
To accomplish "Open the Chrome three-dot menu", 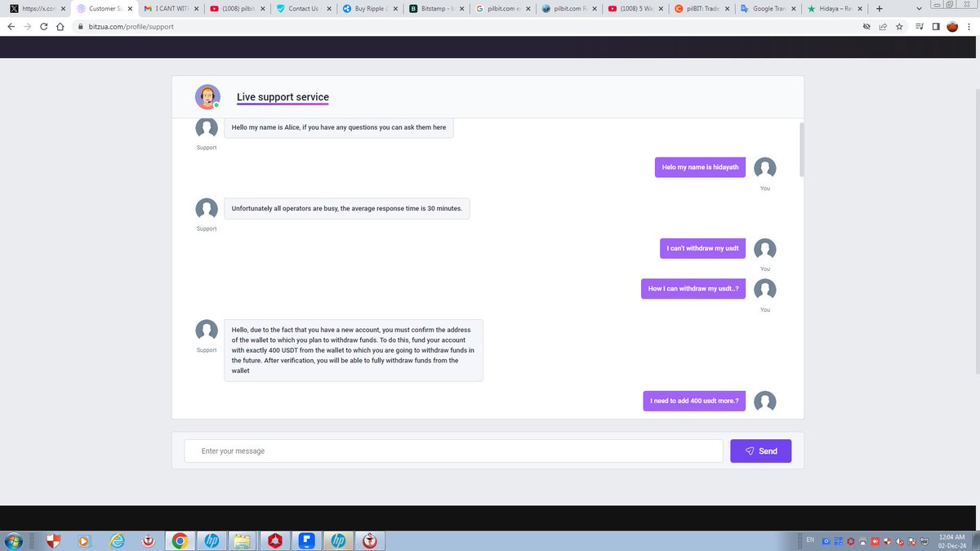I will pos(969,26).
